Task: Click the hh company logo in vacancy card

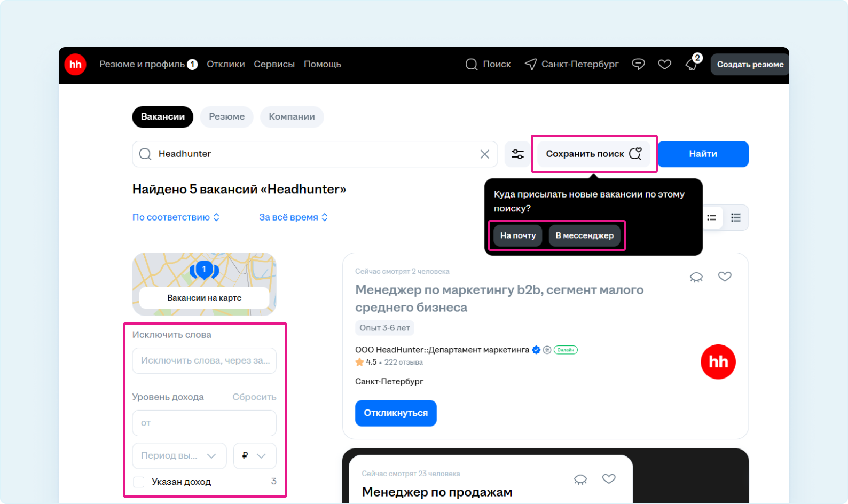Action: tap(718, 362)
